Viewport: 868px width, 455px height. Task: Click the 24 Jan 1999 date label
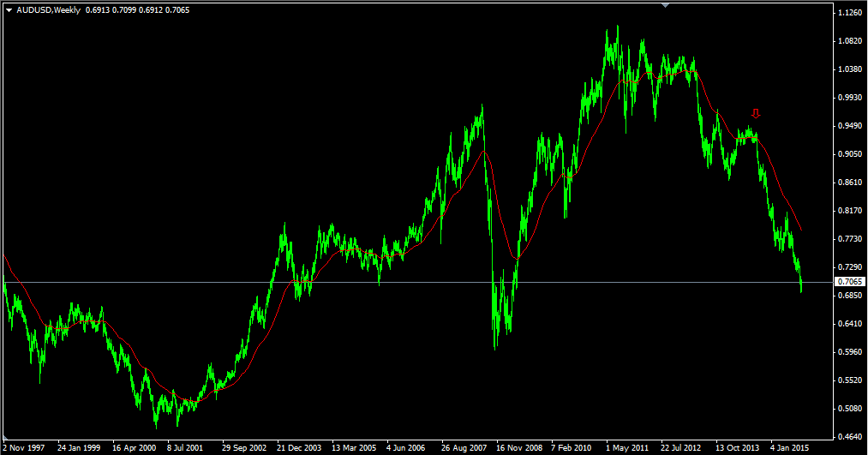[x=79, y=447]
